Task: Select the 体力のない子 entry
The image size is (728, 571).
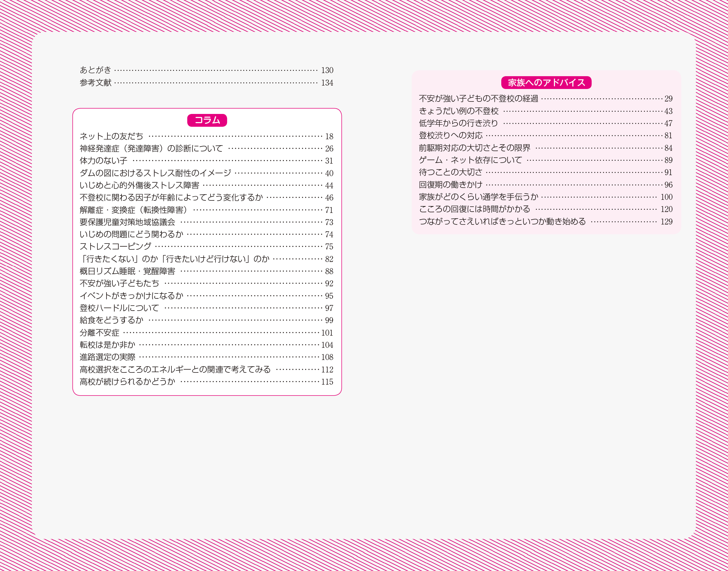Action: pos(206,161)
